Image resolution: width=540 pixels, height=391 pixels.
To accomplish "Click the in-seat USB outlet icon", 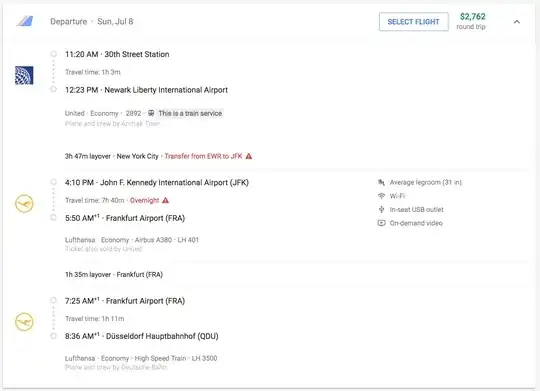I will click(x=381, y=209).
